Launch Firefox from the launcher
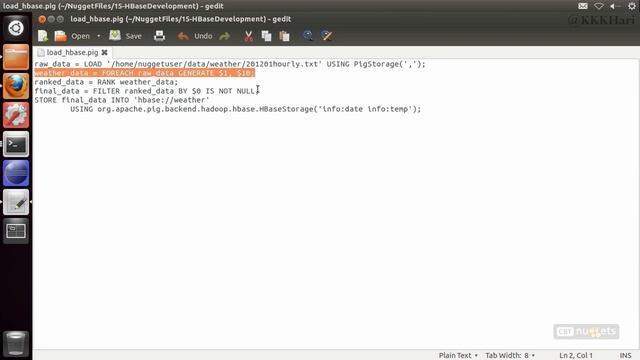This screenshot has width=640, height=360. [x=16, y=86]
